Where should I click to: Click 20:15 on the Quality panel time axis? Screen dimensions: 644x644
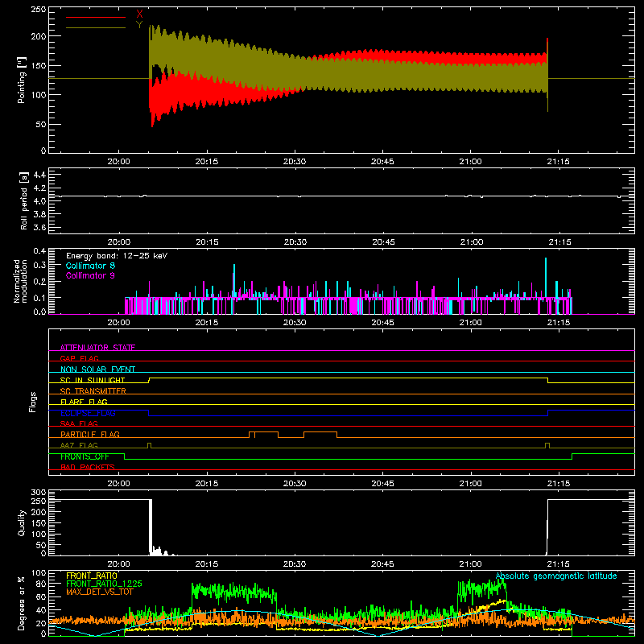coord(207,564)
